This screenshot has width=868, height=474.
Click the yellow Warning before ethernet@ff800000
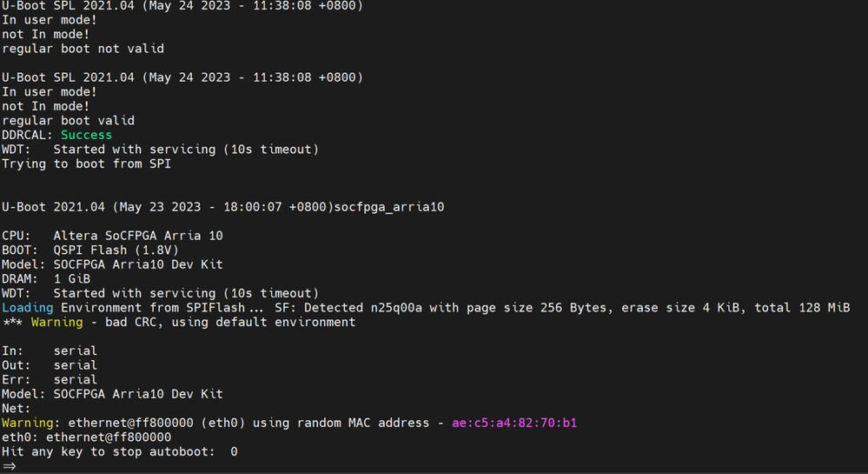pyautogui.click(x=30, y=423)
